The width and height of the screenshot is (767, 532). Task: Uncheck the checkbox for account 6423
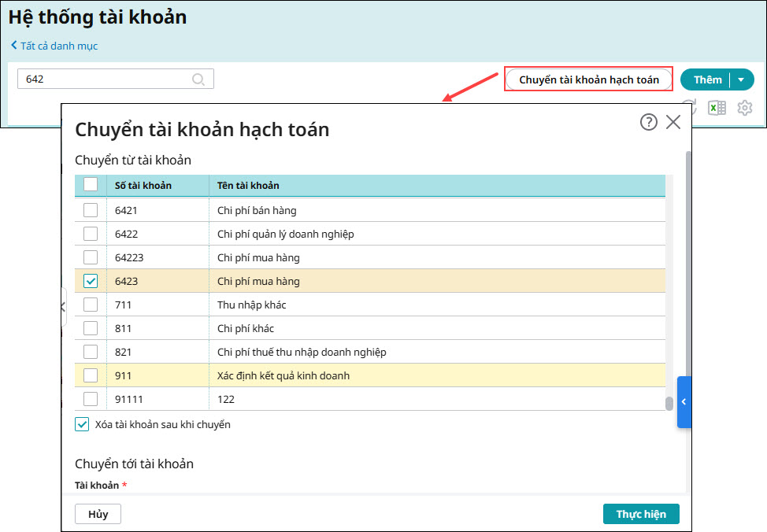pyautogui.click(x=91, y=281)
